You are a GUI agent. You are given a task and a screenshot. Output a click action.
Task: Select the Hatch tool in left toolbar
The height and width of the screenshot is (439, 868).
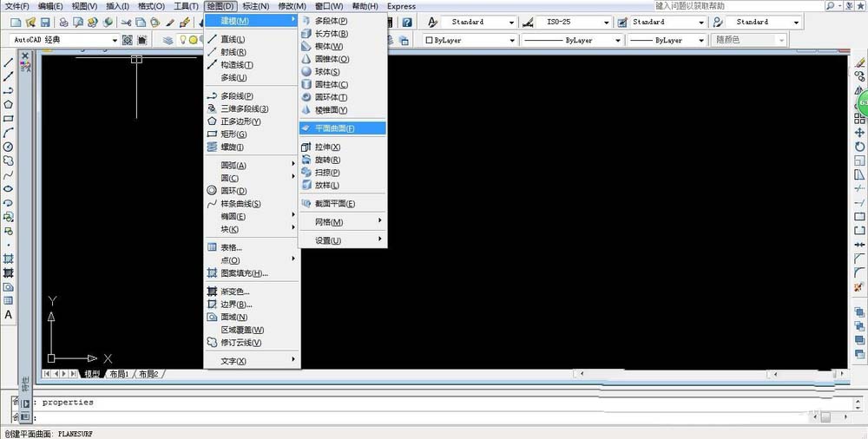(x=9, y=259)
